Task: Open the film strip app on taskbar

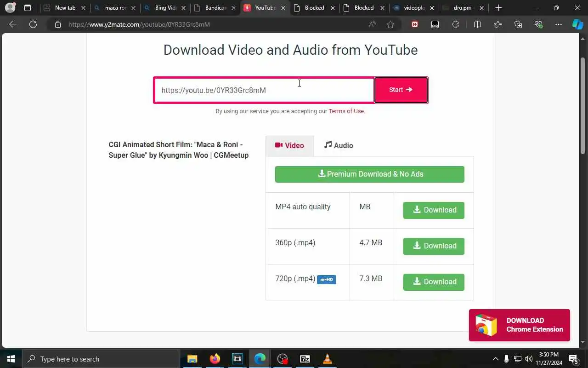Action: 237,359
